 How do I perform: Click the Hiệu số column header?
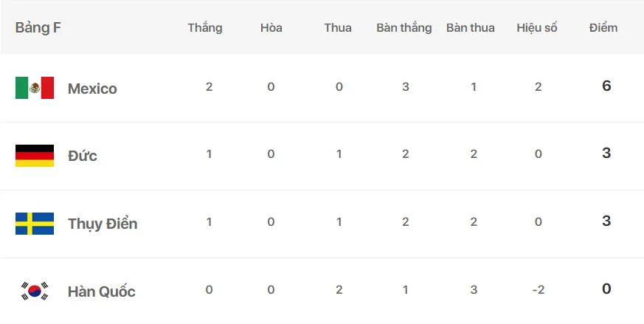[537, 28]
